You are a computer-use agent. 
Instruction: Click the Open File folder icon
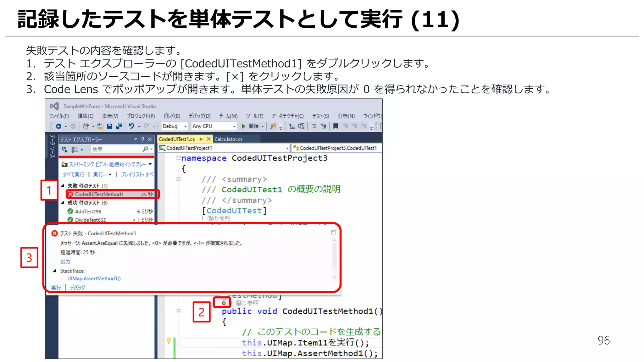pyautogui.click(x=100, y=126)
